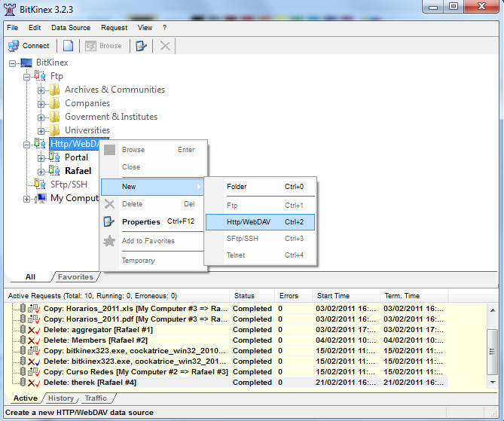Click the requests list scrollbar thumb

(x=492, y=352)
